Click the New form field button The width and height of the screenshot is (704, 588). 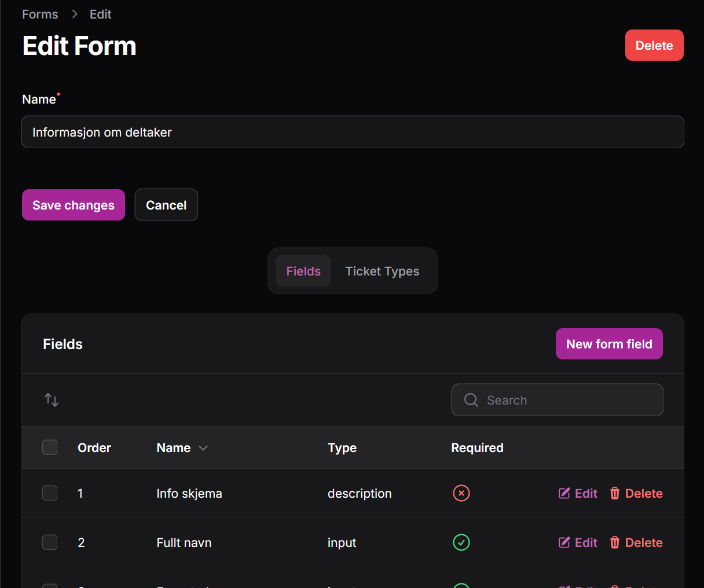[x=609, y=344]
